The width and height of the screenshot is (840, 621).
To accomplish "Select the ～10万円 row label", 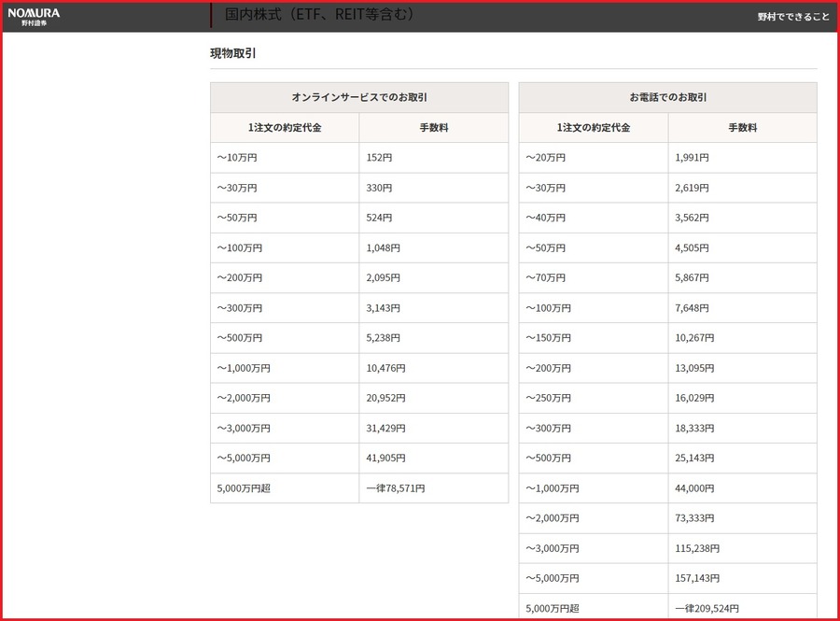I will (237, 158).
